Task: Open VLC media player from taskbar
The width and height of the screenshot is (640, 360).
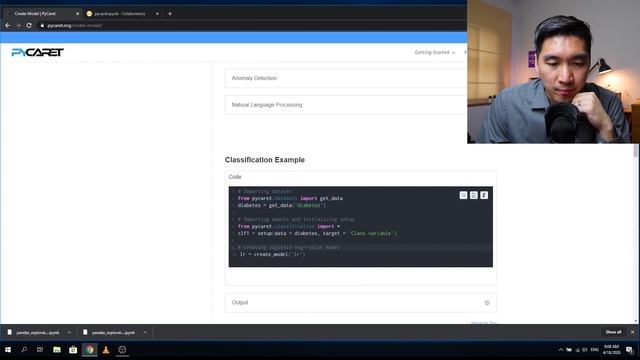Action: coord(106,350)
